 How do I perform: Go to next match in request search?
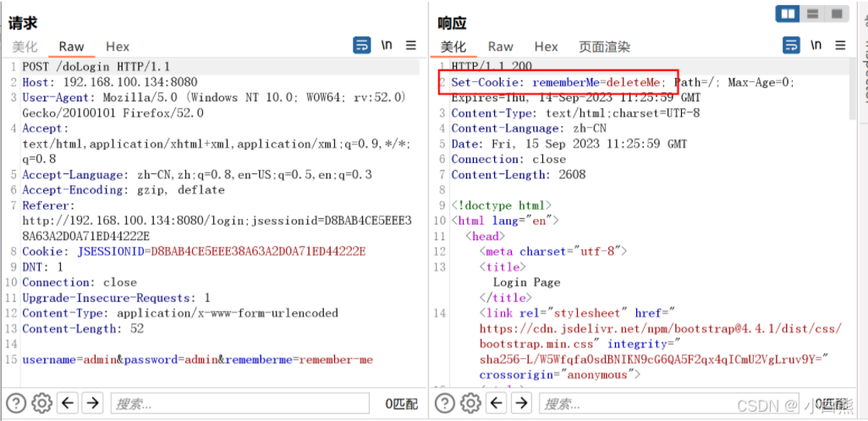[93, 403]
